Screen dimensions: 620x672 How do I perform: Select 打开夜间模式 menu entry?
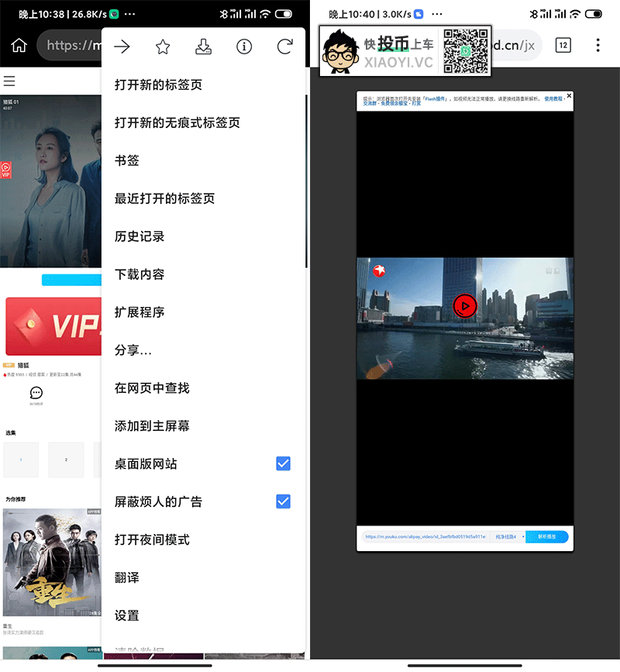152,539
